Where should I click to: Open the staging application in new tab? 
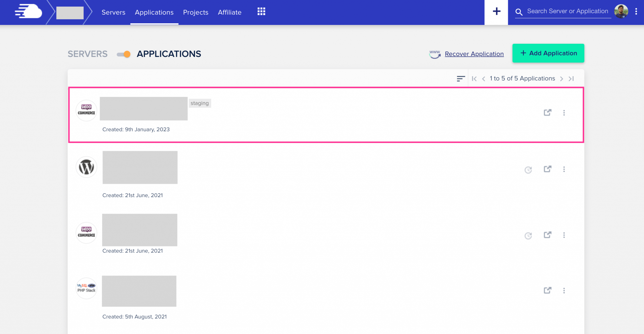(547, 112)
